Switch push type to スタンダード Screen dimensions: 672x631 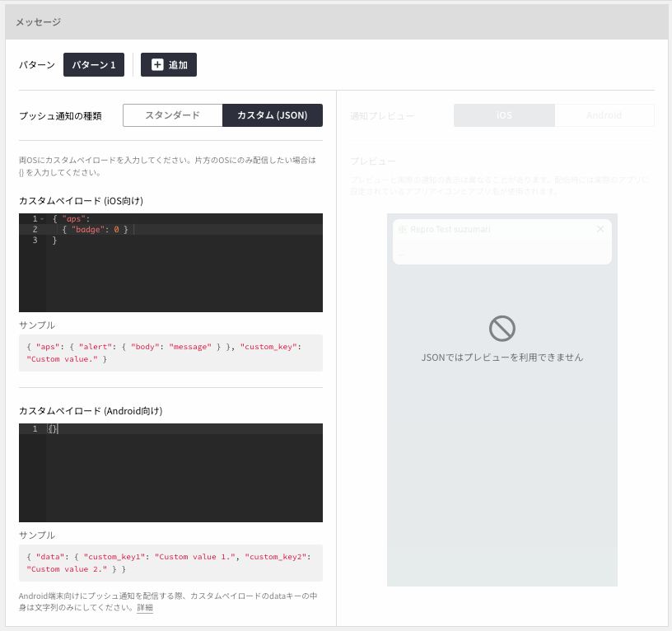[173, 115]
